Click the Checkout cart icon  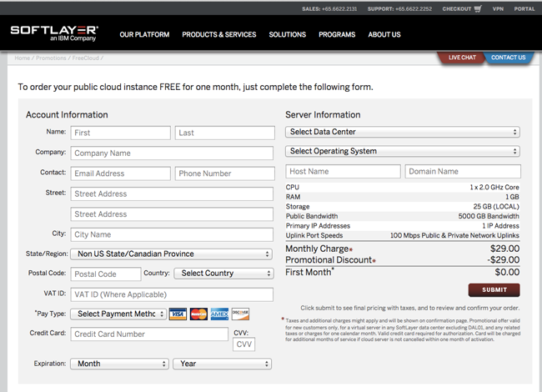pos(478,9)
